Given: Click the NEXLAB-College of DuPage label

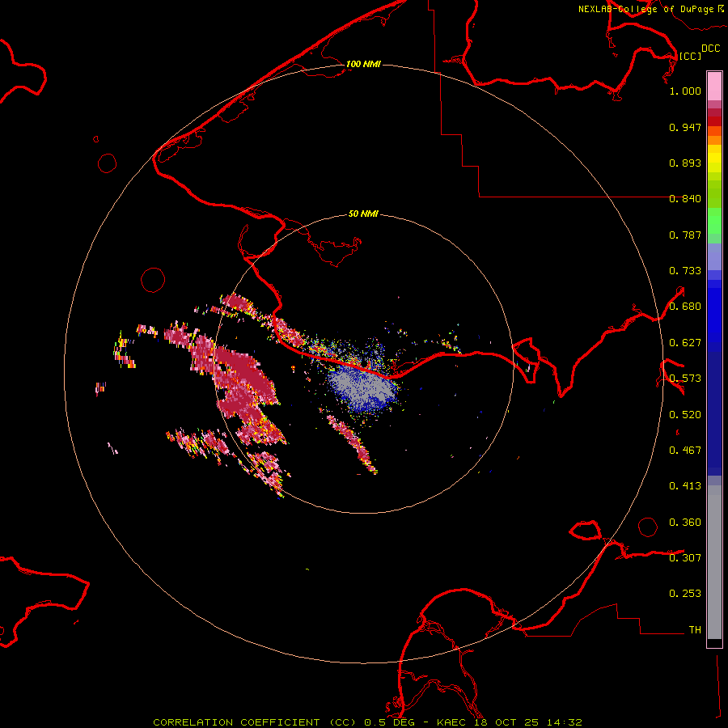Looking at the screenshot, I should click(645, 9).
